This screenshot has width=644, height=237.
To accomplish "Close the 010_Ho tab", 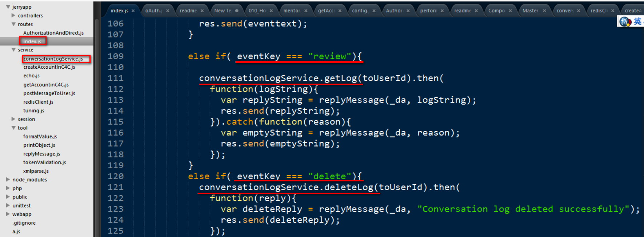I will point(271,11).
